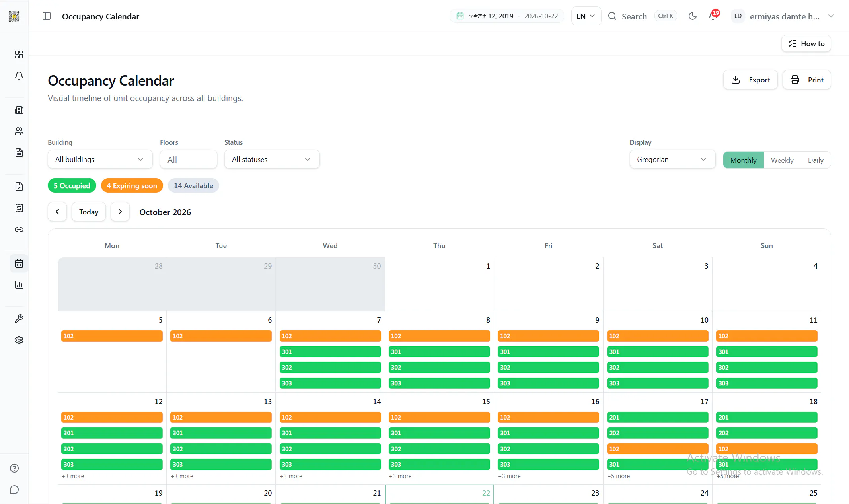
Task: Click the Export button
Action: [x=750, y=80]
